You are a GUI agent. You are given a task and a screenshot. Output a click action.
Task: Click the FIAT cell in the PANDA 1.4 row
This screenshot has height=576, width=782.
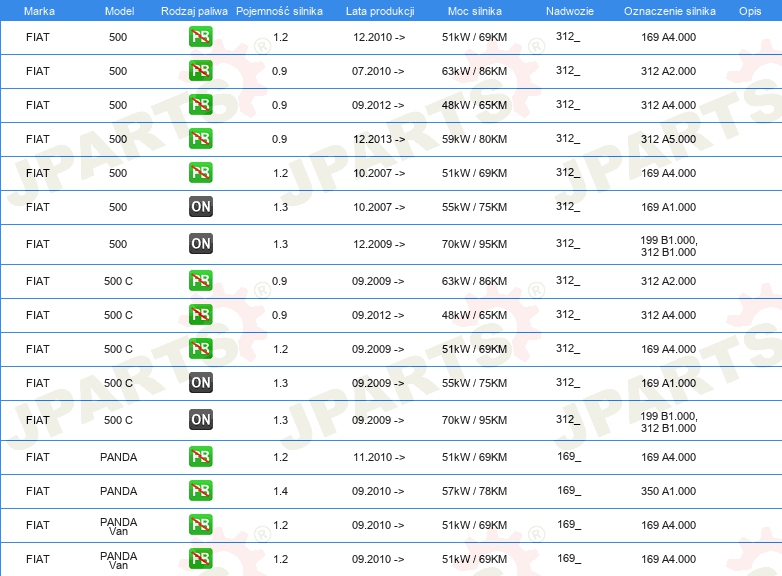[37, 491]
